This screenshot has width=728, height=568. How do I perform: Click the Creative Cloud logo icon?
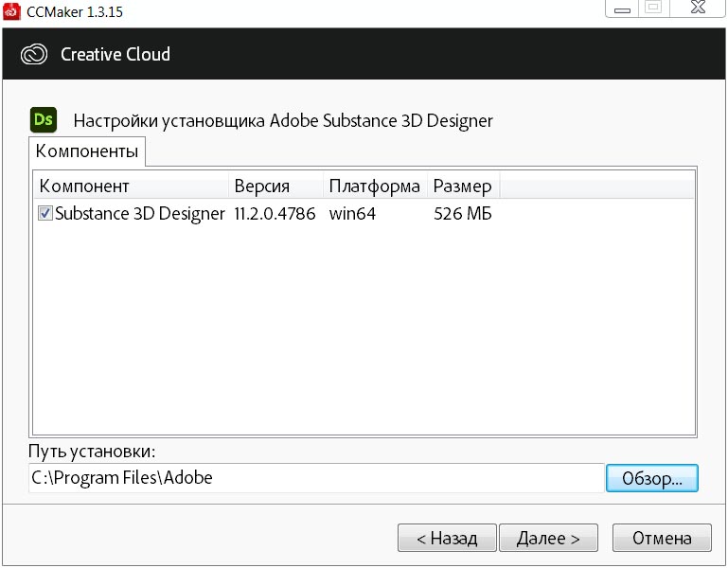pyautogui.click(x=34, y=54)
